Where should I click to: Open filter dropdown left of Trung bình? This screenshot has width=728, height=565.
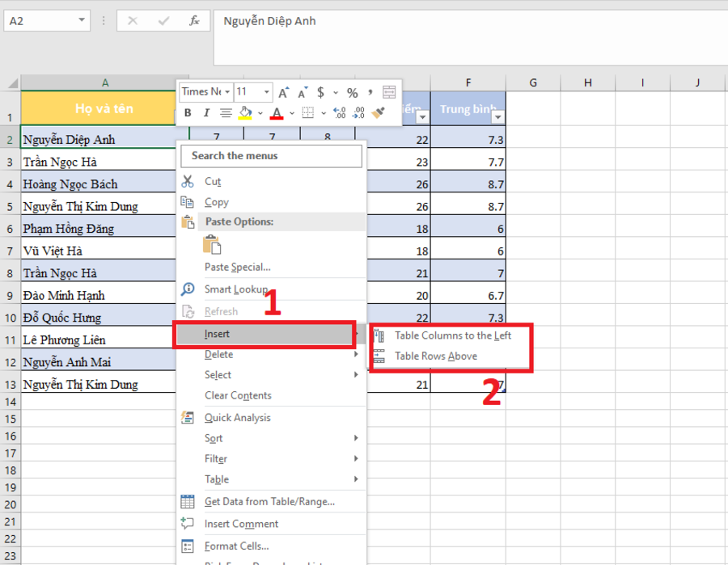(422, 117)
